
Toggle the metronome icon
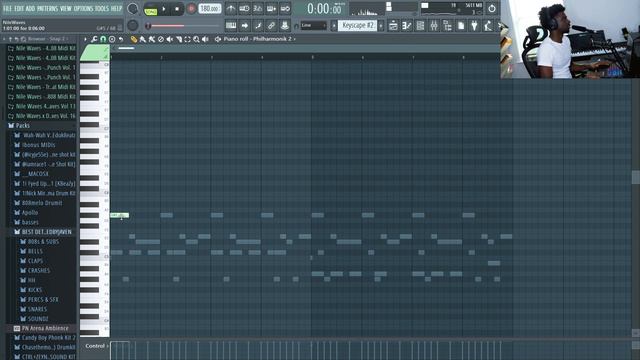tap(231, 8)
